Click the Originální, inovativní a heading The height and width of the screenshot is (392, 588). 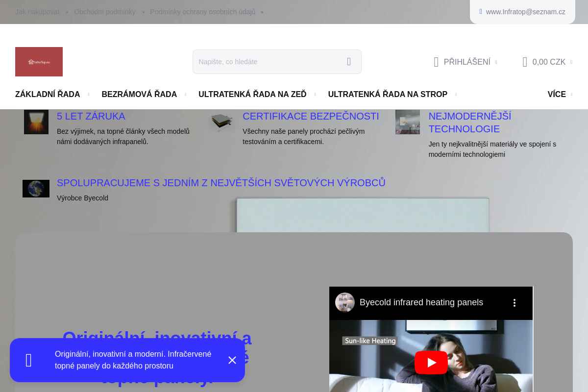pyautogui.click(x=157, y=338)
